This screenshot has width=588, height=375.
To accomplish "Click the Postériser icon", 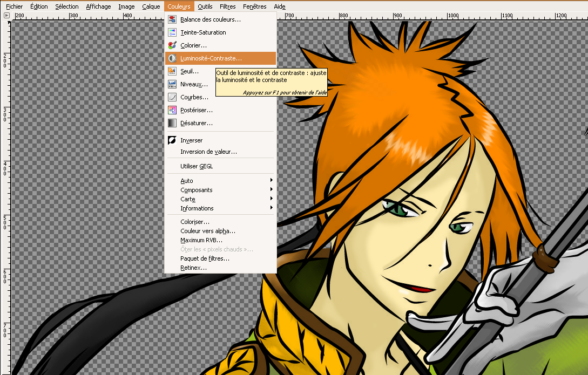I will (172, 110).
